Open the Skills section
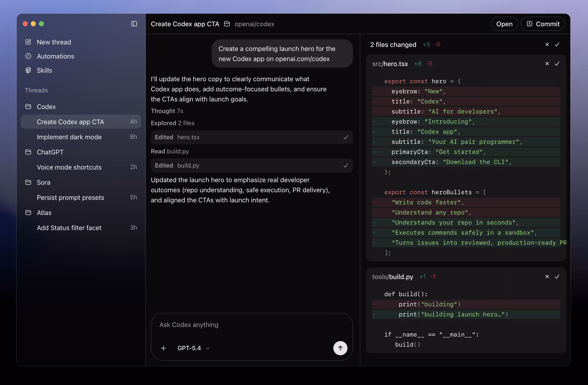The width and height of the screenshot is (588, 385). coord(44,70)
